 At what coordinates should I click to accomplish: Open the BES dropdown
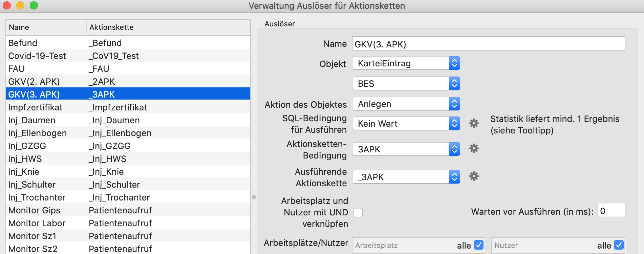(x=406, y=84)
